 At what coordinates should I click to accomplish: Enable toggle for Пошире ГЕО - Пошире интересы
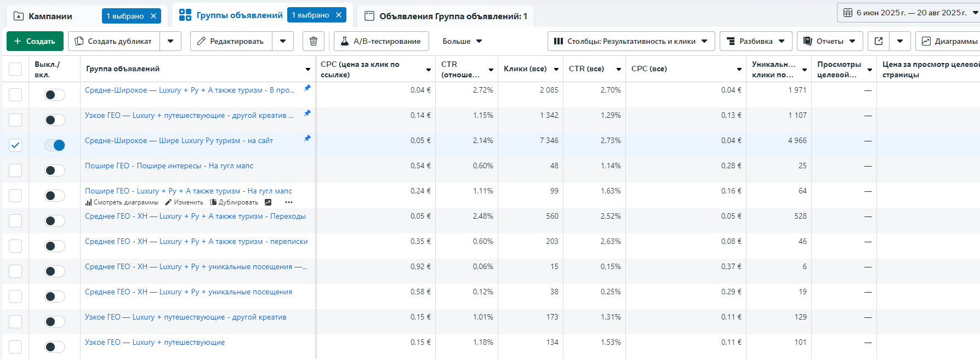pos(55,170)
